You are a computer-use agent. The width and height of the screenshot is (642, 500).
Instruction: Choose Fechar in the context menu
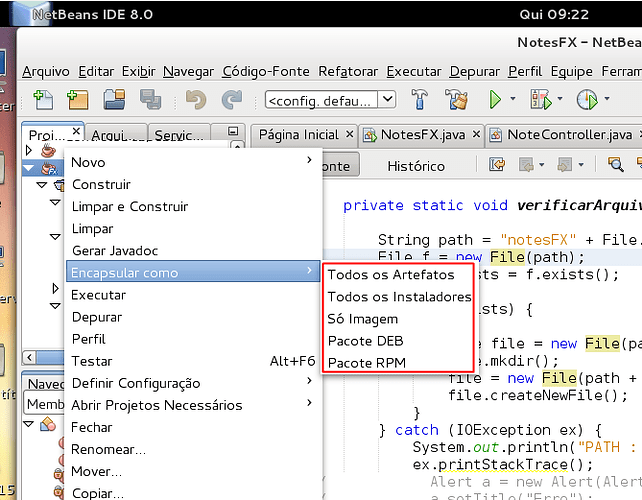192,428
